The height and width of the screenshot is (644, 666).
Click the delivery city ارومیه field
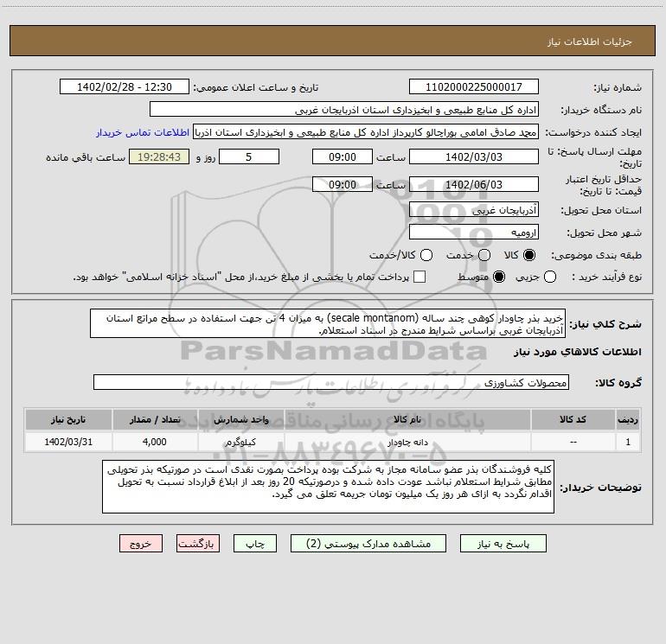pyautogui.click(x=474, y=232)
